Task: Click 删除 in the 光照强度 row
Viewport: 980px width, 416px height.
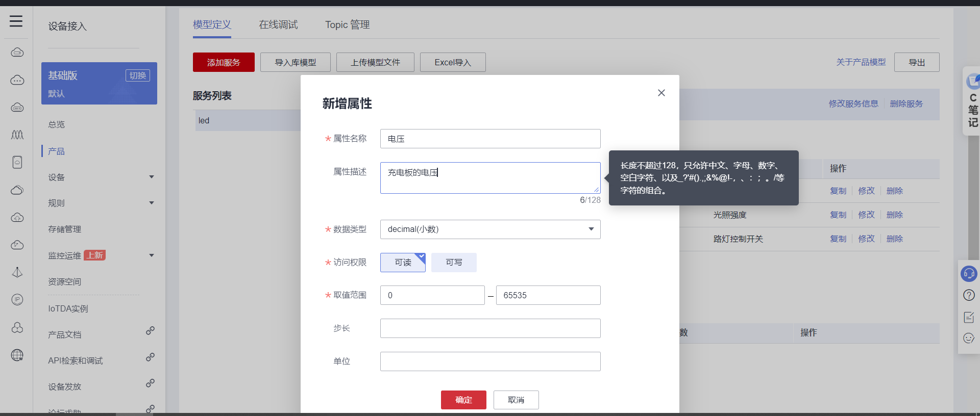Action: point(895,215)
